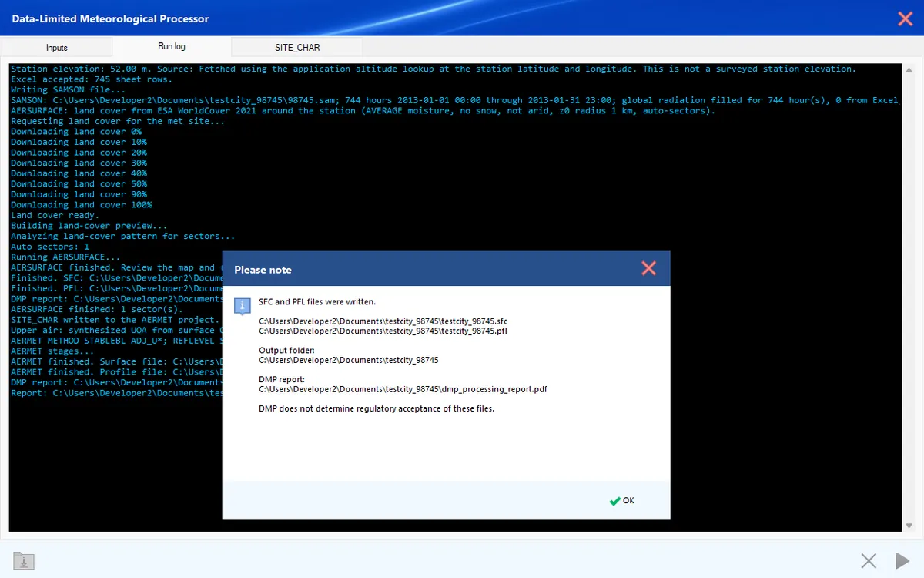Screen dimensions: 924x578
Task: Click the OK button in the dialog
Action: tap(621, 501)
